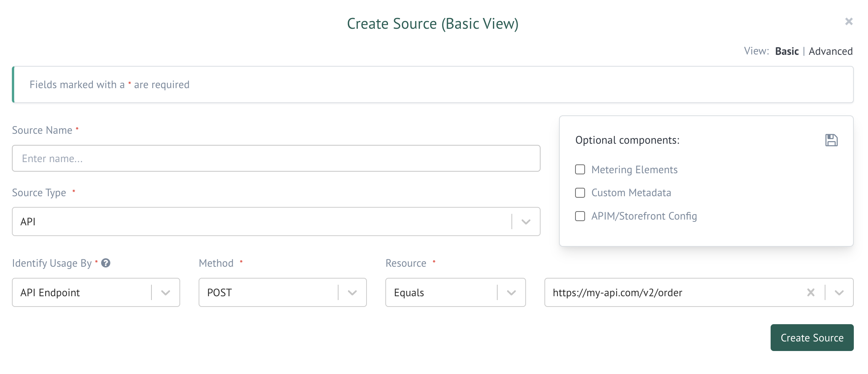
Task: Expand the Source Type chevron arrow
Action: [x=526, y=222]
